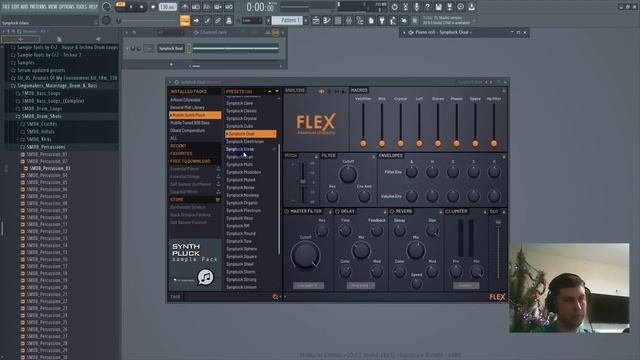Click the question mark help icon
Screen dimensions: 640x360
click(x=427, y=7)
